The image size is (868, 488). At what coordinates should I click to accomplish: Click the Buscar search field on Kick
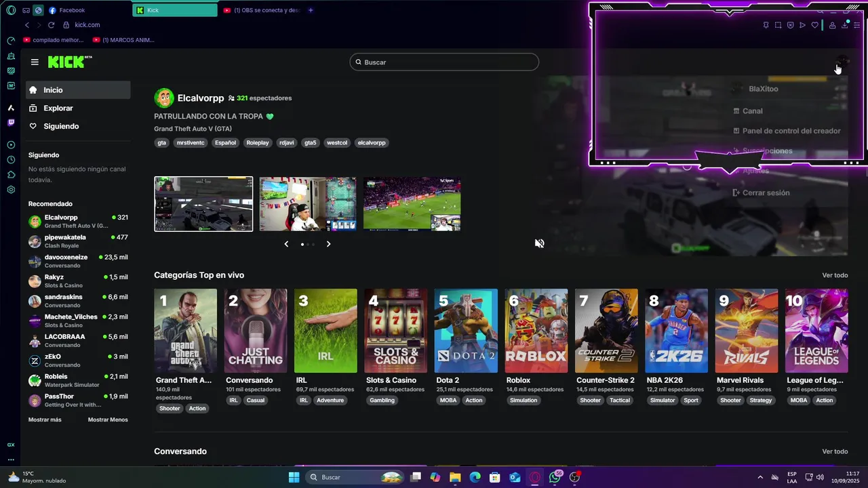pyautogui.click(x=444, y=62)
